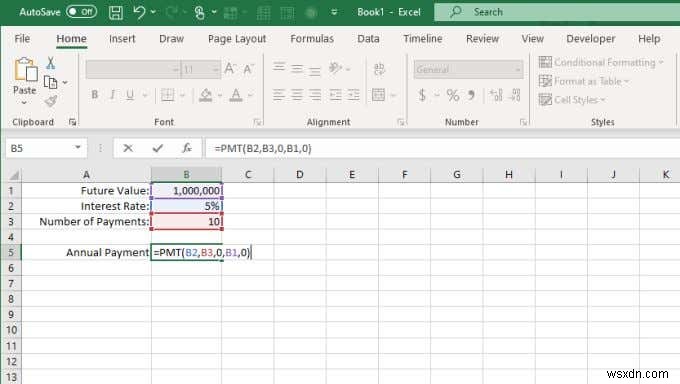
Task: Open the Timeline tab
Action: pos(422,39)
